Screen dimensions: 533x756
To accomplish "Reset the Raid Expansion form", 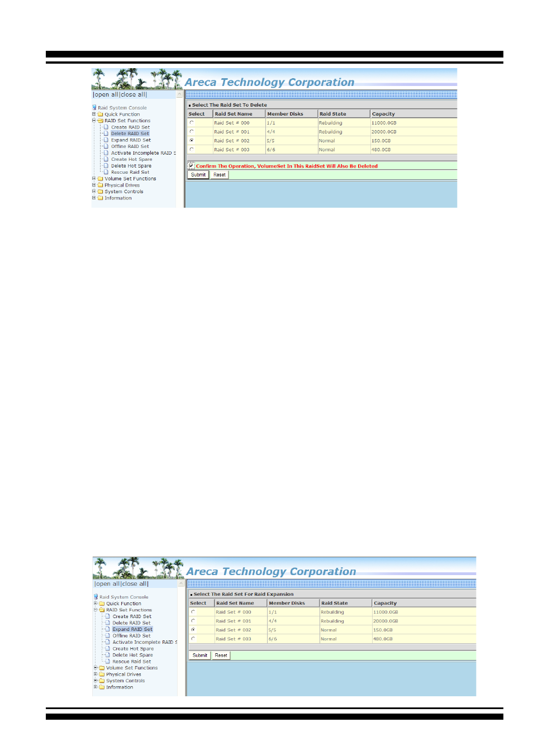I will (221, 655).
